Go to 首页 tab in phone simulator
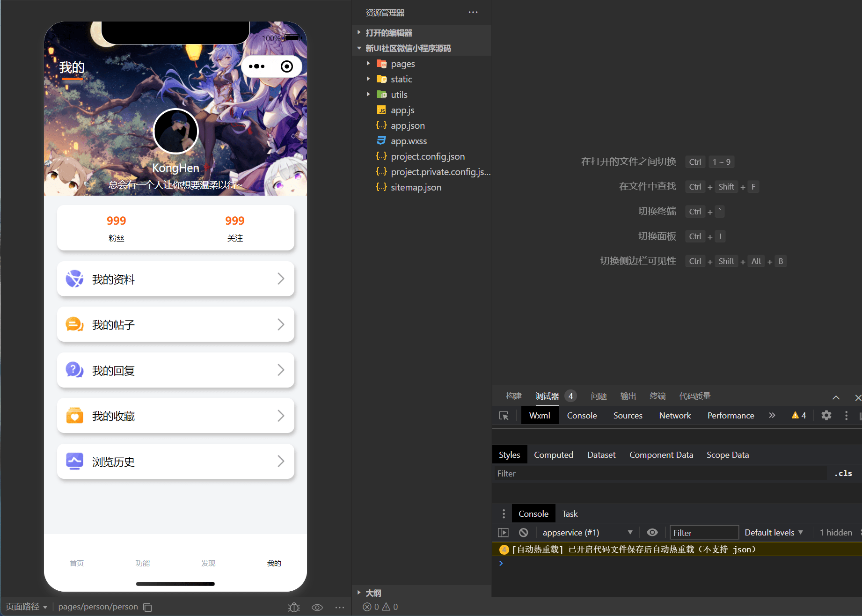The height and width of the screenshot is (616, 862). (77, 563)
